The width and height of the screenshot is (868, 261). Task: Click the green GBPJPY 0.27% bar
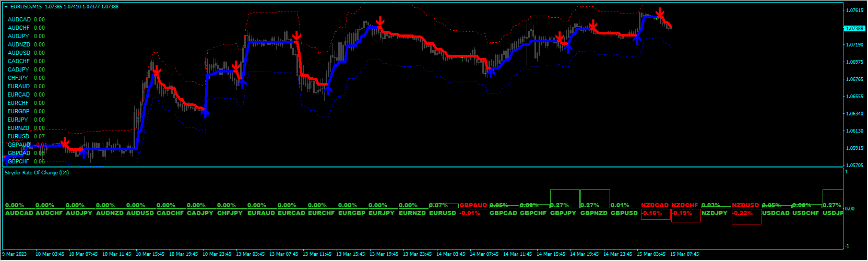(x=565, y=198)
